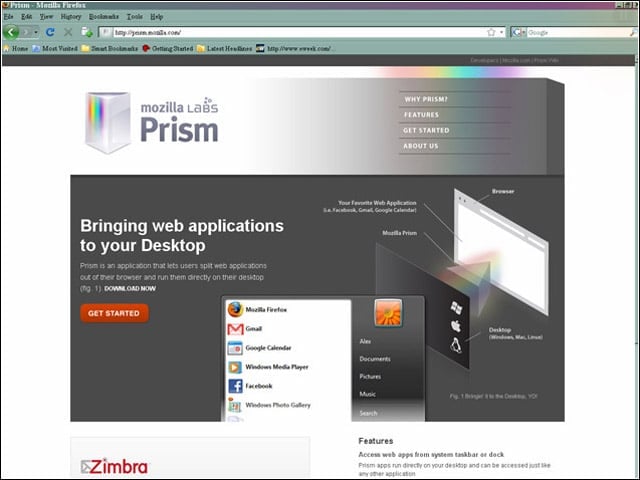The image size is (640, 480).
Task: Click the Linux penguin icon in the diagram
Action: point(456,346)
